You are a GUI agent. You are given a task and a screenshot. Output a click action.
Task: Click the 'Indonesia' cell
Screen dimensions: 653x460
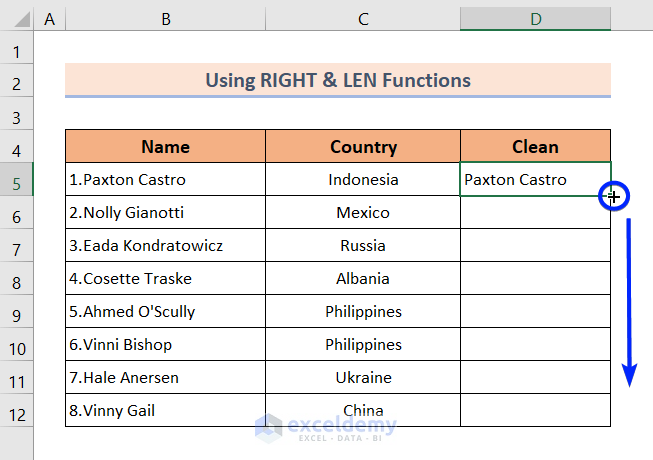click(363, 180)
